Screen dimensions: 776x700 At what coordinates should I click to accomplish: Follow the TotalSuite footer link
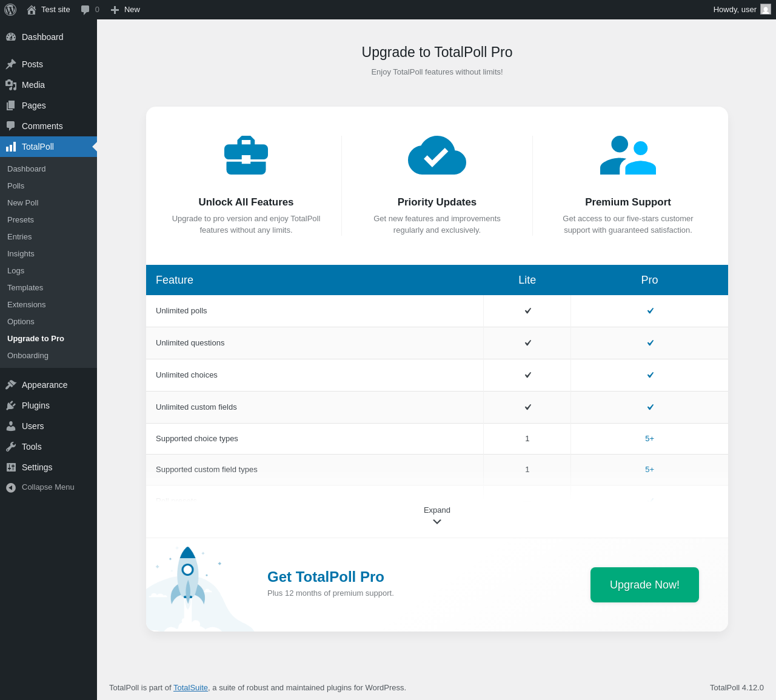coord(190,688)
